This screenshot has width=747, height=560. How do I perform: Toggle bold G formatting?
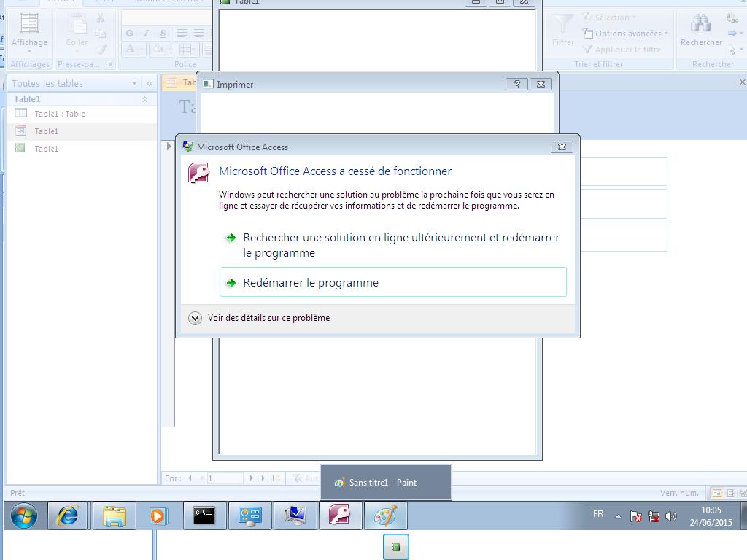click(130, 34)
